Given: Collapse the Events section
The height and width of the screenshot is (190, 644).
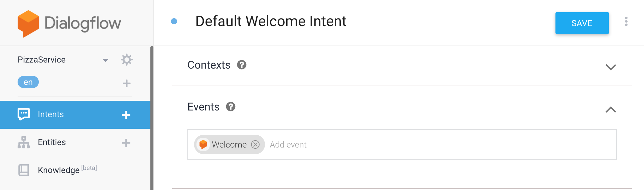Looking at the screenshot, I should coord(611,110).
